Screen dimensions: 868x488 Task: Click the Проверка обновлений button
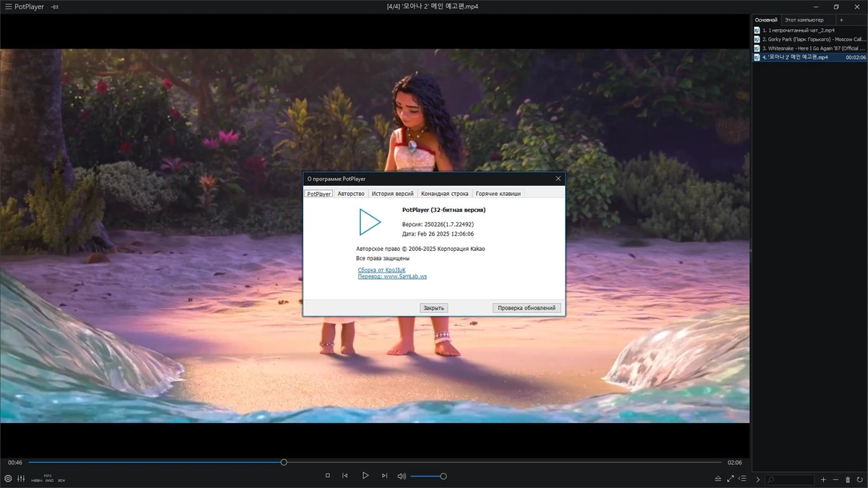(527, 307)
